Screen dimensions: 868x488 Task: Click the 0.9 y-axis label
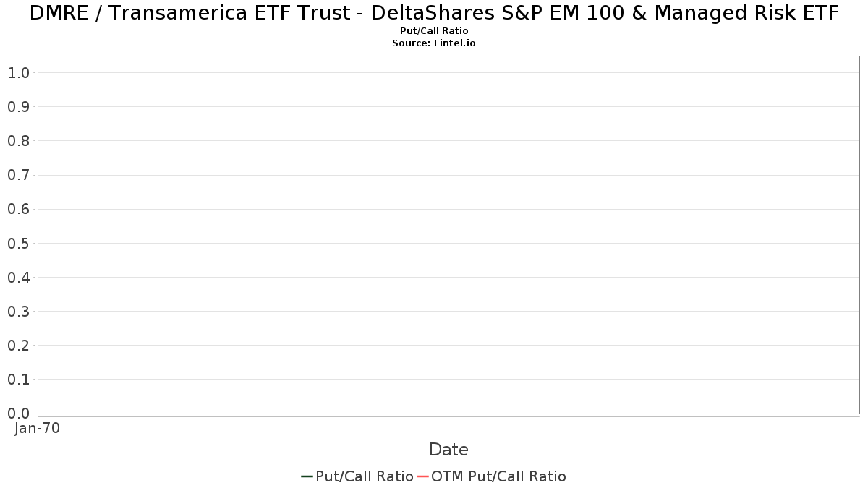click(18, 107)
